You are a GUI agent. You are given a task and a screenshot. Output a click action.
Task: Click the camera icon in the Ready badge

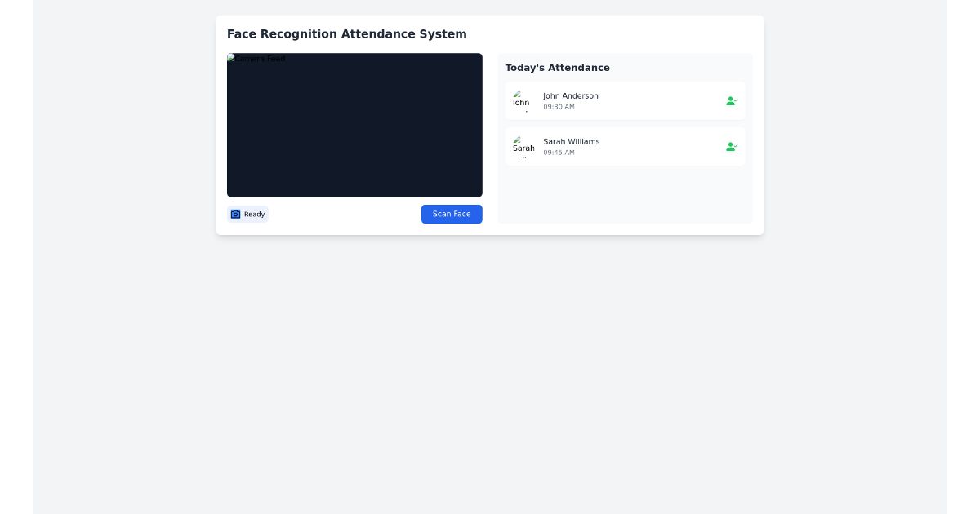236,214
